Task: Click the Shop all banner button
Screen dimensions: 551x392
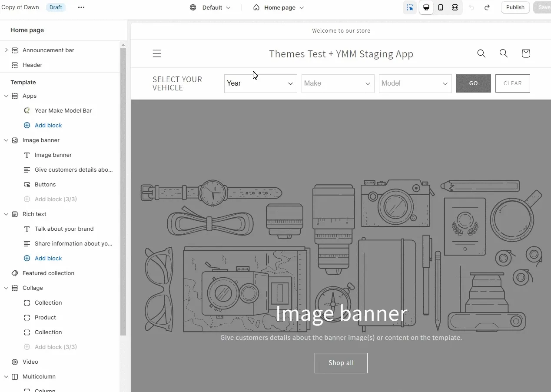Action: point(341,363)
